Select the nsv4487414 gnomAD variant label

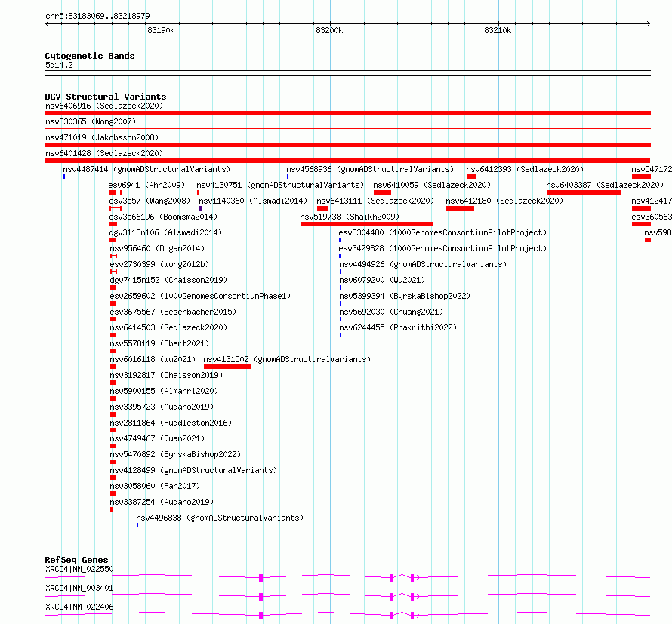146,169
